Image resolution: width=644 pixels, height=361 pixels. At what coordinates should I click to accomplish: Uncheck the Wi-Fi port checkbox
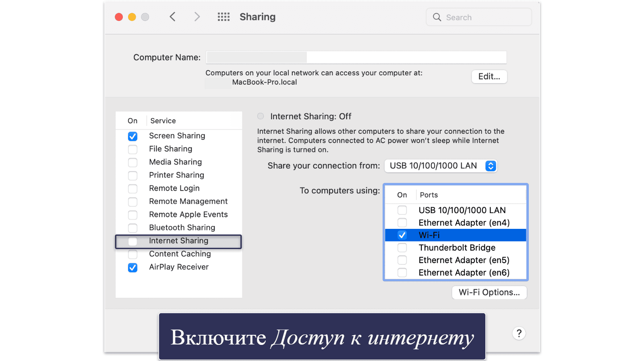coord(402,235)
